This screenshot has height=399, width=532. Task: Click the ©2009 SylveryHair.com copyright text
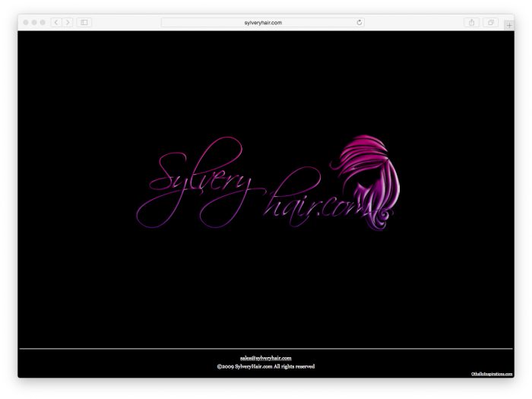tap(265, 366)
